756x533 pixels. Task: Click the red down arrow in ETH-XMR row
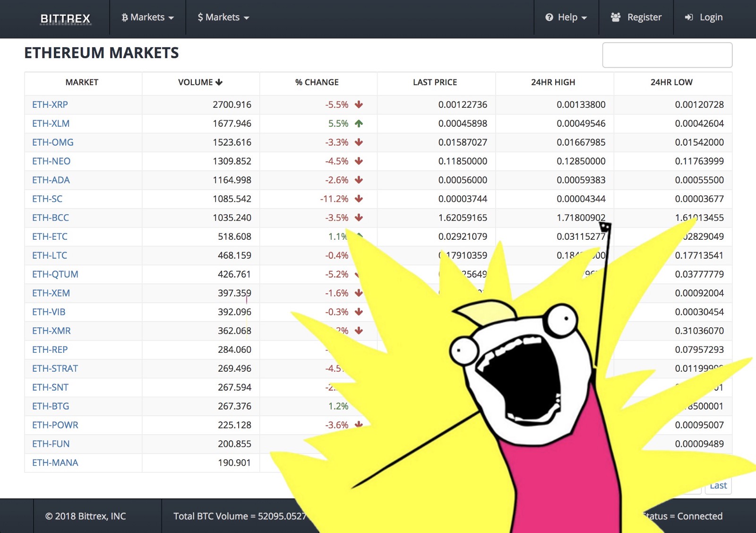359,331
